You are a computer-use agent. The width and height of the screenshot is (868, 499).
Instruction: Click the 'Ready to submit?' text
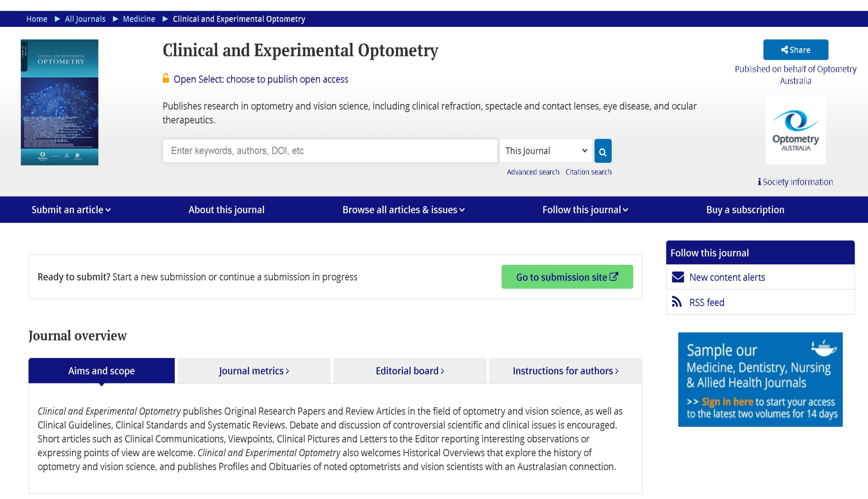point(74,277)
